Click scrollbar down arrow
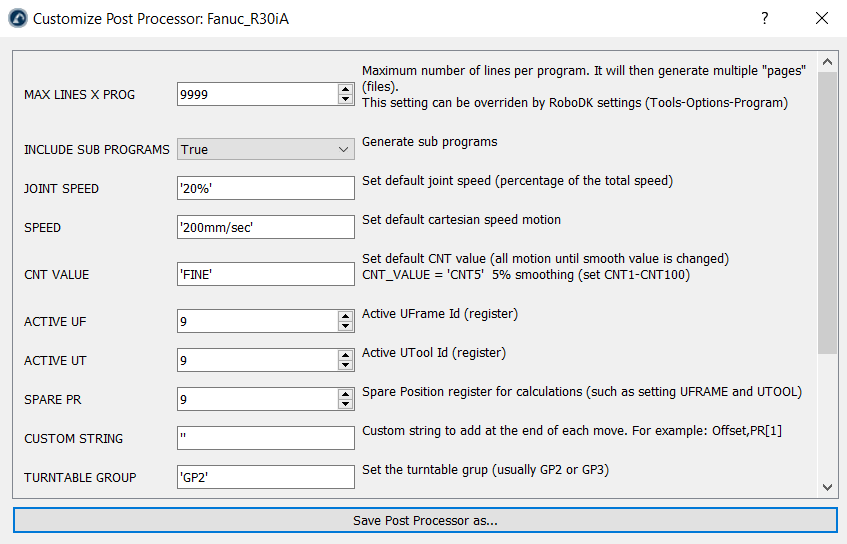Image resolution: width=847 pixels, height=544 pixels. tap(827, 486)
